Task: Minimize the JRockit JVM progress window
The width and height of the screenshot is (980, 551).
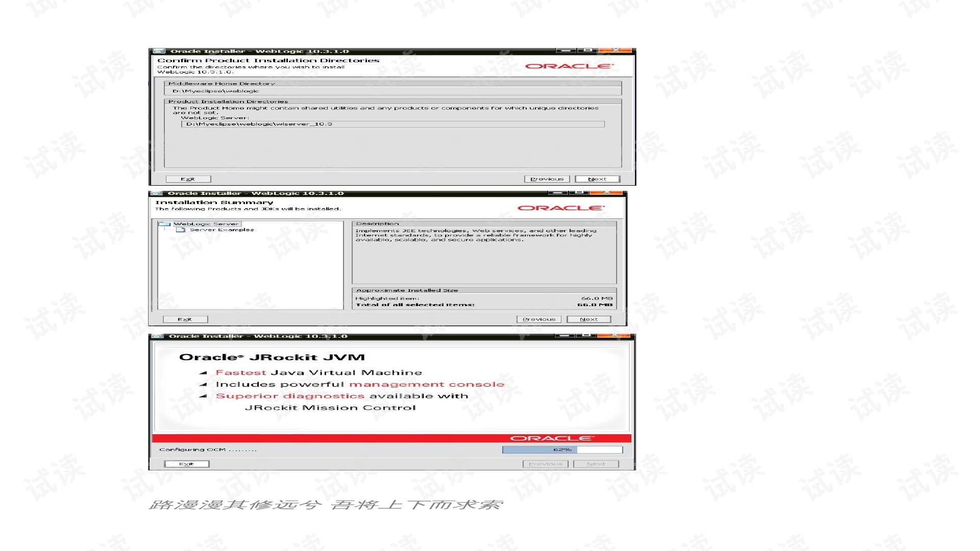Action: click(x=565, y=336)
